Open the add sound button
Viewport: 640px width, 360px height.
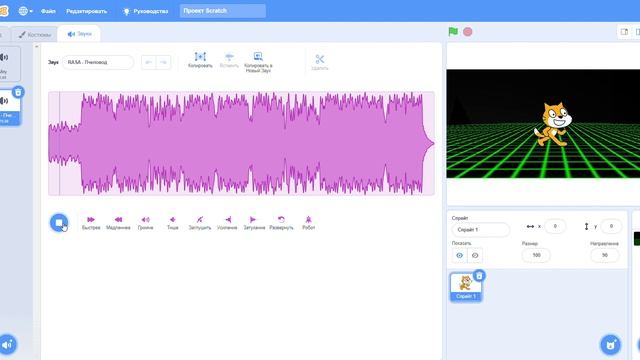click(x=7, y=345)
